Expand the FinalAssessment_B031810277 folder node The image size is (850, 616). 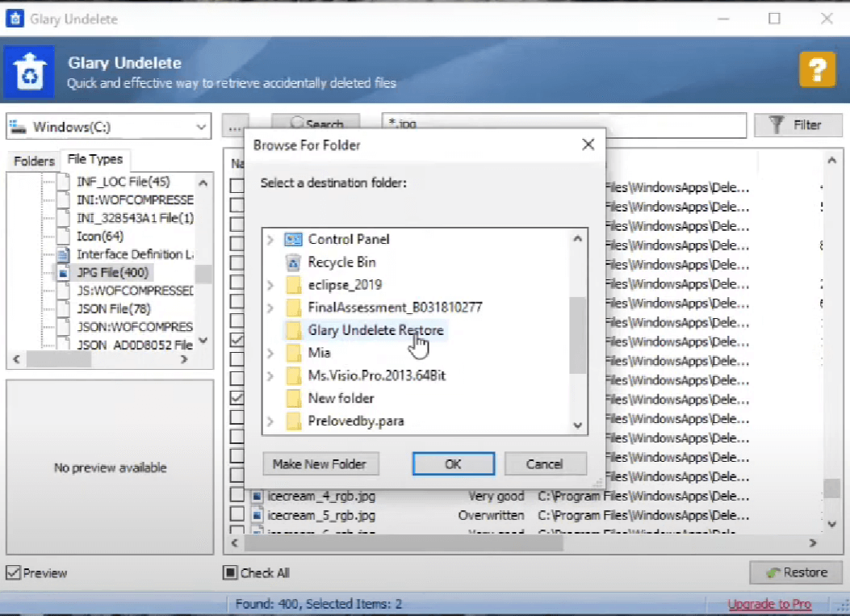(270, 308)
